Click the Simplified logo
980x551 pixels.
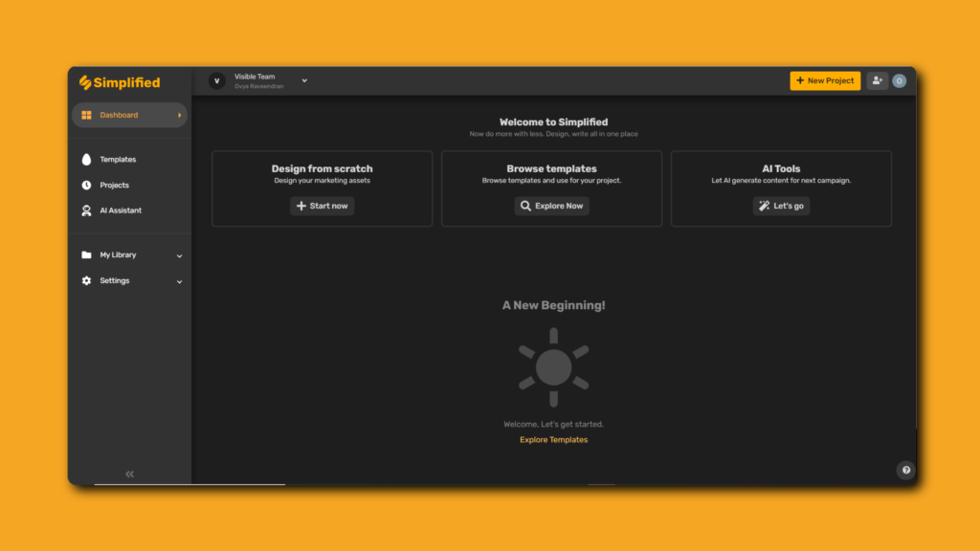(120, 82)
